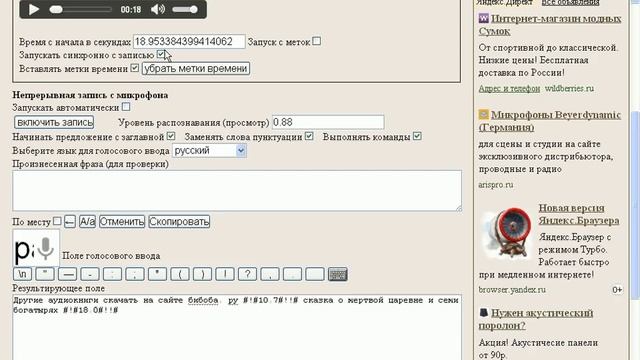The width and height of the screenshot is (640, 360).
Task: Enable the 'Запуск с меток' checkbox
Action: (x=316, y=41)
